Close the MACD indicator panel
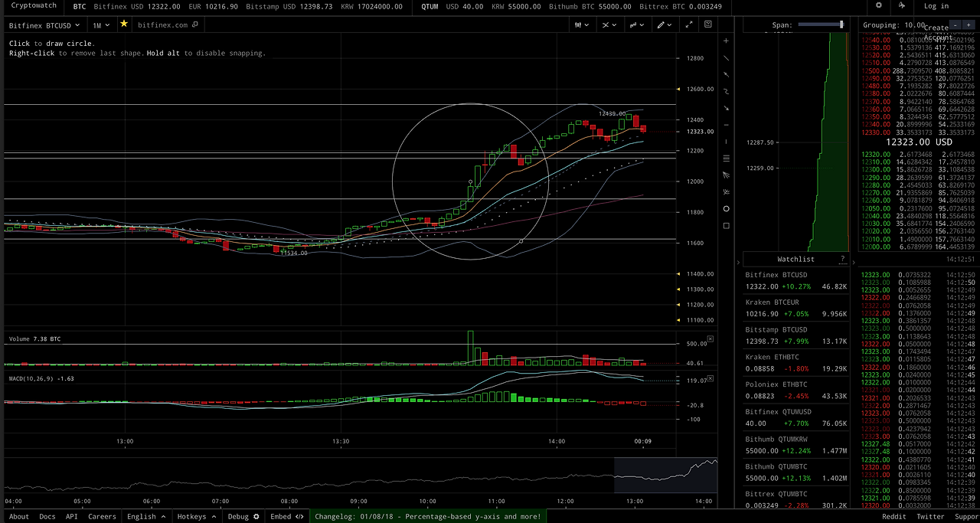 [710, 378]
